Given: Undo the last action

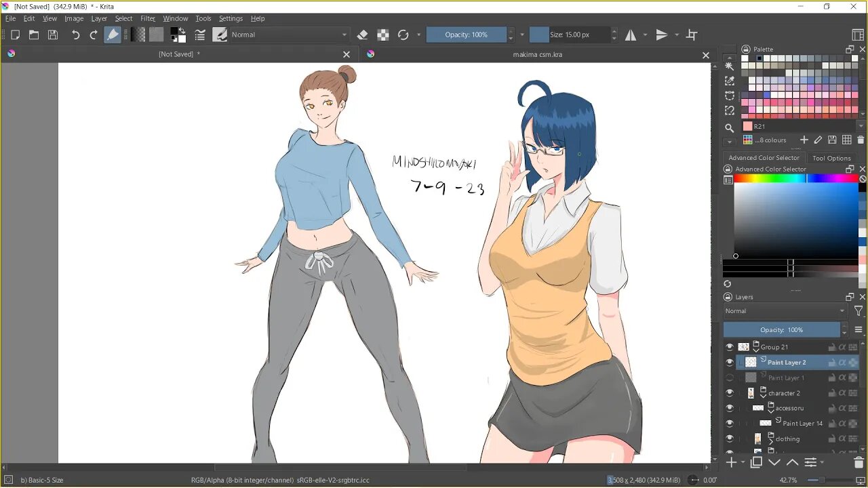Looking at the screenshot, I should 75,35.
